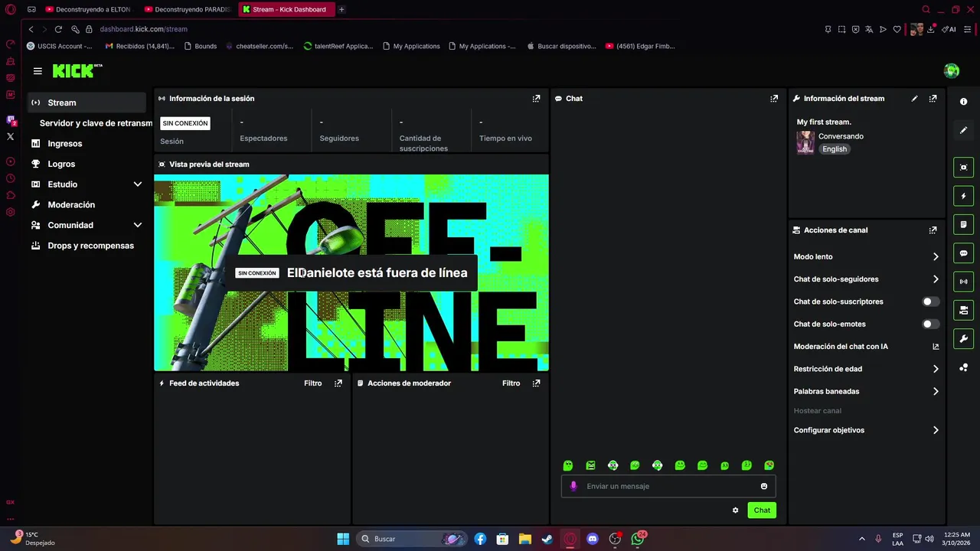Pop out the Chat panel
This screenshot has width=980, height=551.
coord(774,99)
